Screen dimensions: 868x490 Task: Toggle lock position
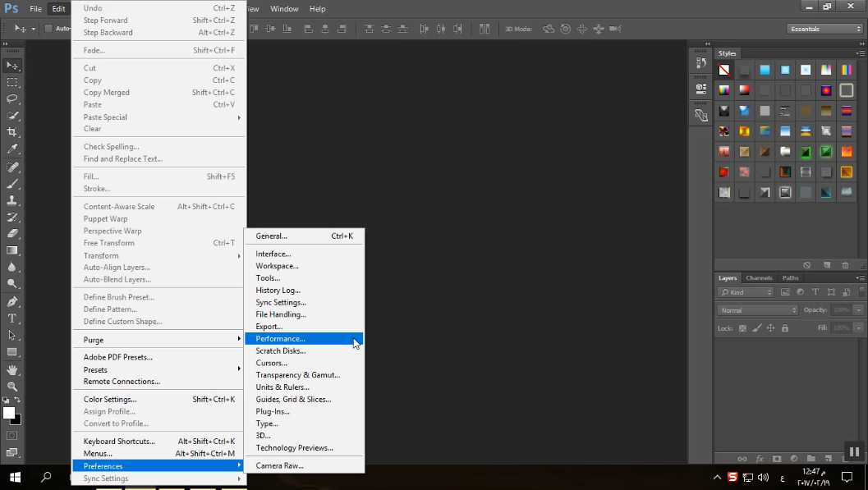point(770,328)
